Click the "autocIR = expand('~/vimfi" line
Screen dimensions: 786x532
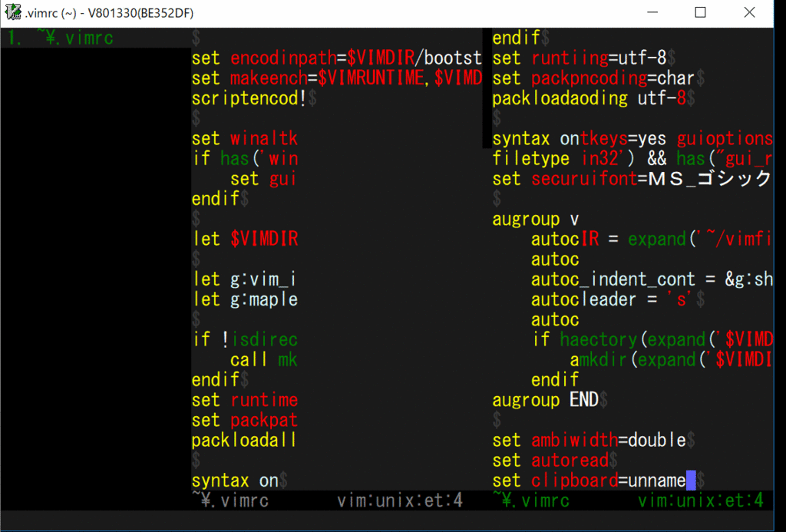pos(652,239)
